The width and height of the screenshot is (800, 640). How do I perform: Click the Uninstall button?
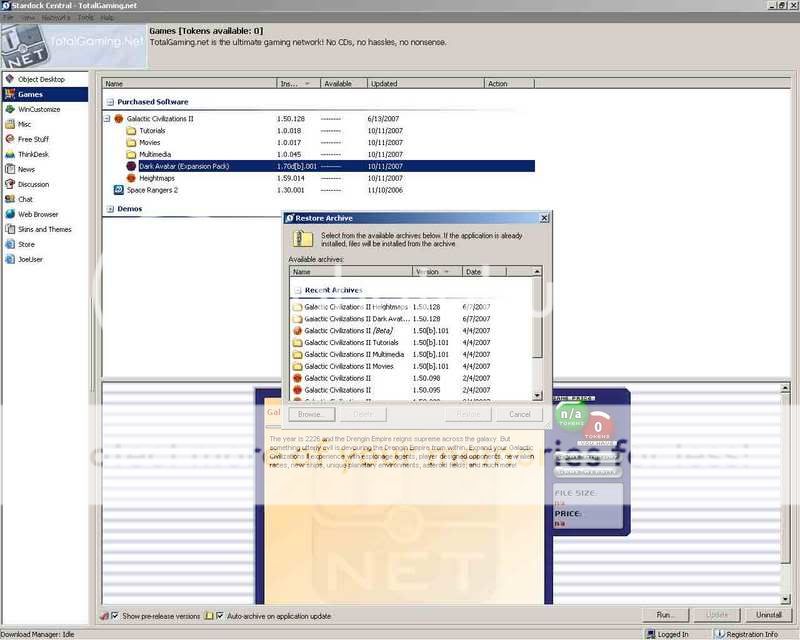pos(768,615)
